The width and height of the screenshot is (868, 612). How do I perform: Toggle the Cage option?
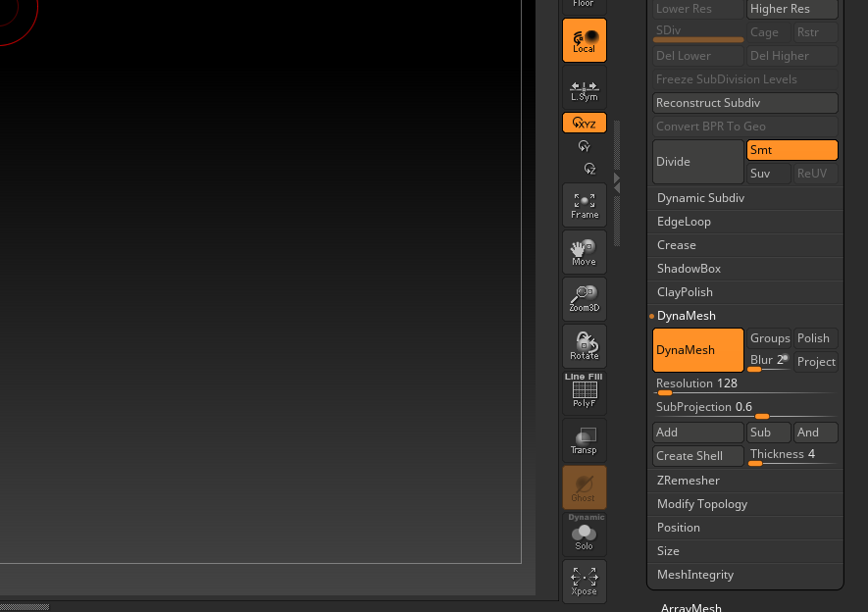pos(769,32)
